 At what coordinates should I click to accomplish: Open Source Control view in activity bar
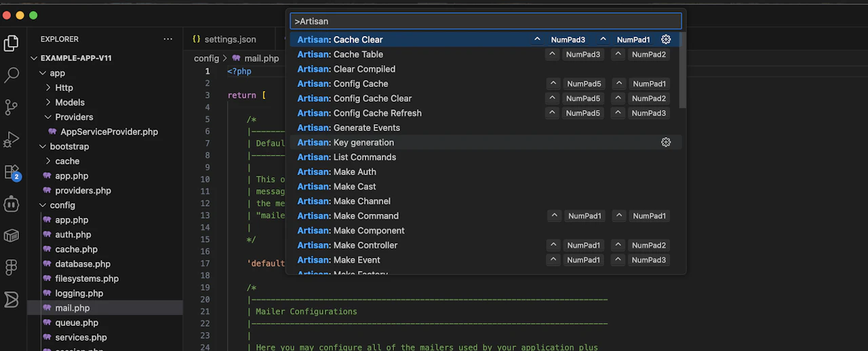coord(12,107)
